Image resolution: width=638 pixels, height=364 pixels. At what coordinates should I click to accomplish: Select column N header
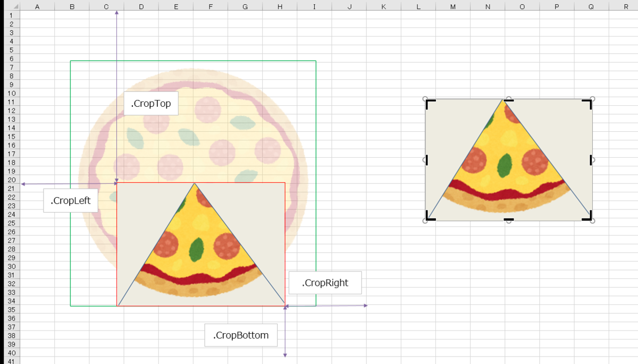coord(488,6)
